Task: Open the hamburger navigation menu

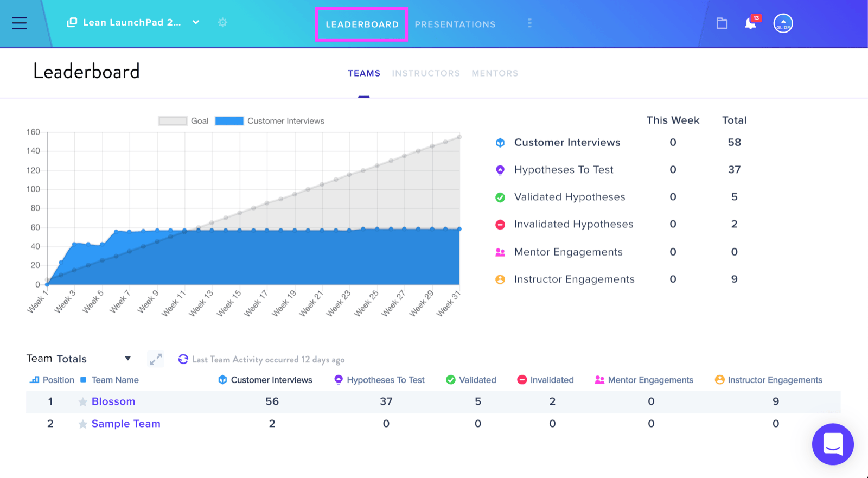Action: (x=20, y=23)
